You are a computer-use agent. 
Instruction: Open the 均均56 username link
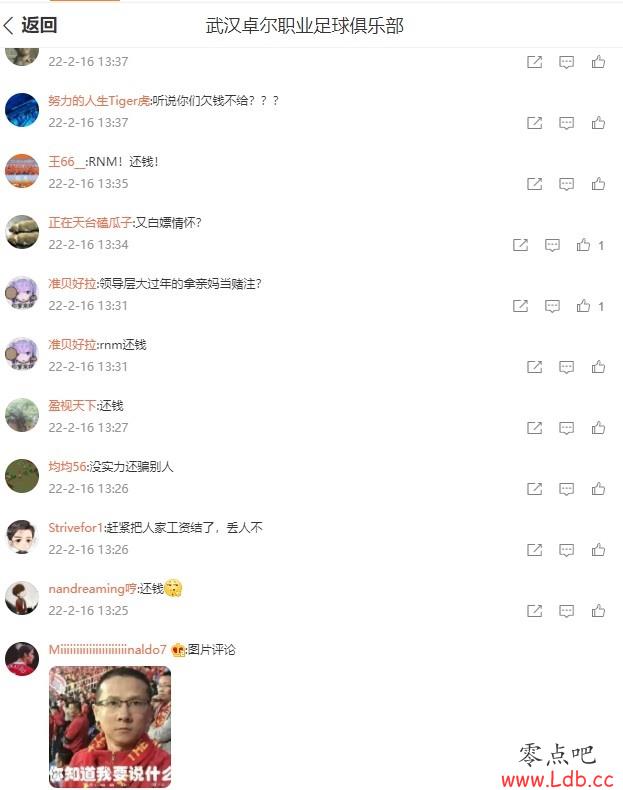point(67,467)
